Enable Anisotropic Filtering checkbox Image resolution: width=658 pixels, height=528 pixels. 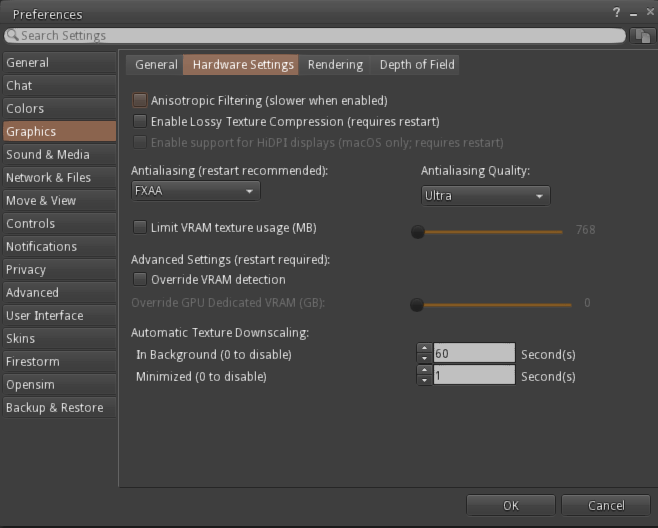pos(140,100)
